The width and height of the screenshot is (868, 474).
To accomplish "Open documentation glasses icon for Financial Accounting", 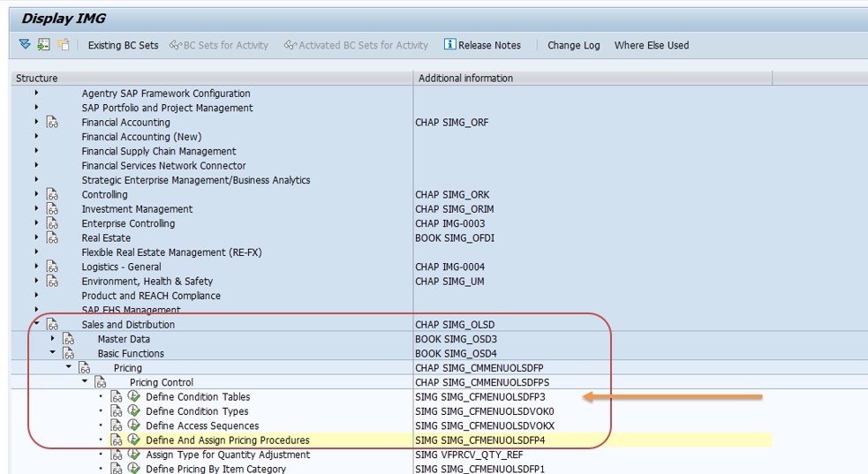I will pos(53,123).
